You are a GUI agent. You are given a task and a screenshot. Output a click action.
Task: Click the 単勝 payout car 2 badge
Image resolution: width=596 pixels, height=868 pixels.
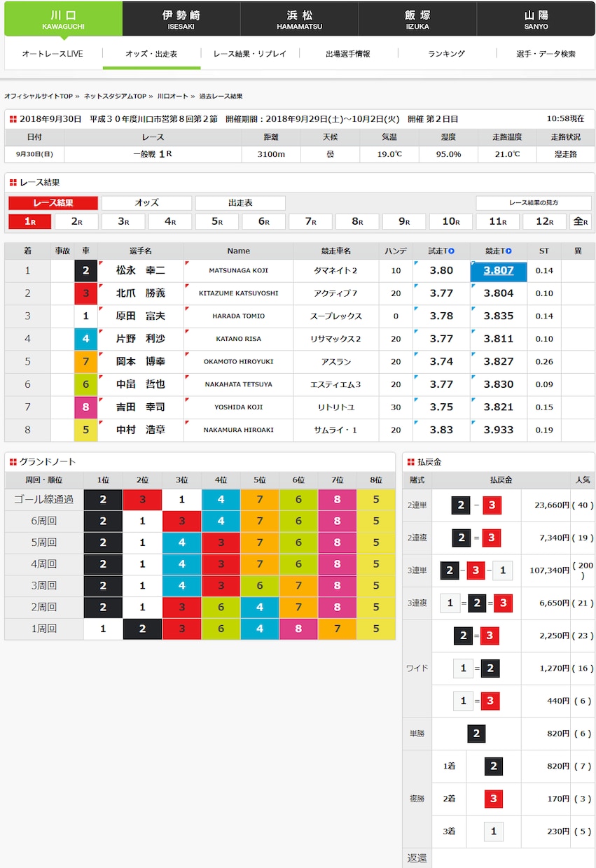476,734
